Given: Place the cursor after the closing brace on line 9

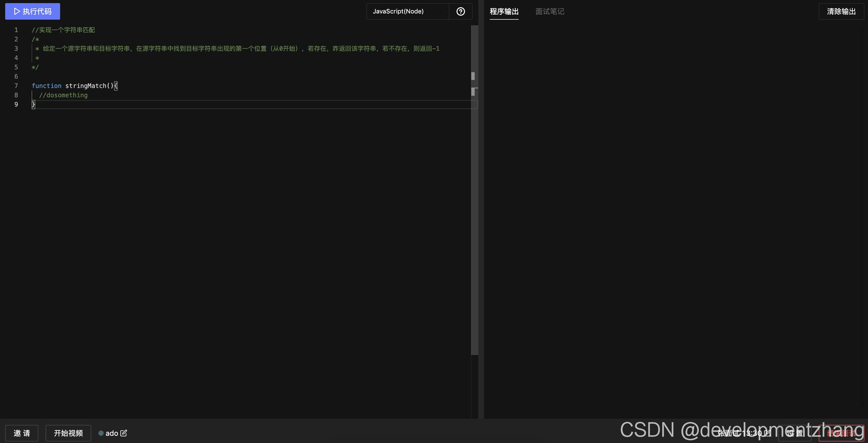Looking at the screenshot, I should click(36, 105).
